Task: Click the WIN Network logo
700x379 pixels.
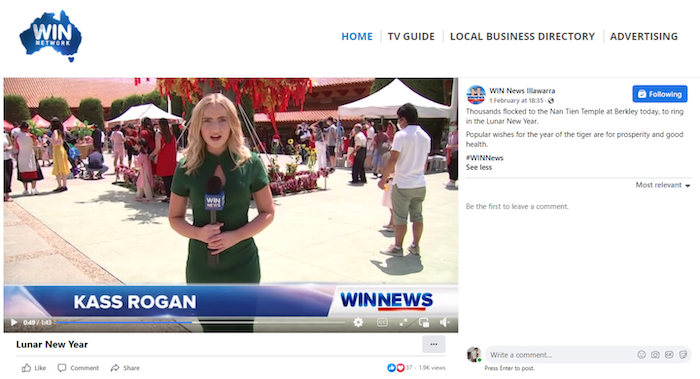Action: tap(50, 36)
